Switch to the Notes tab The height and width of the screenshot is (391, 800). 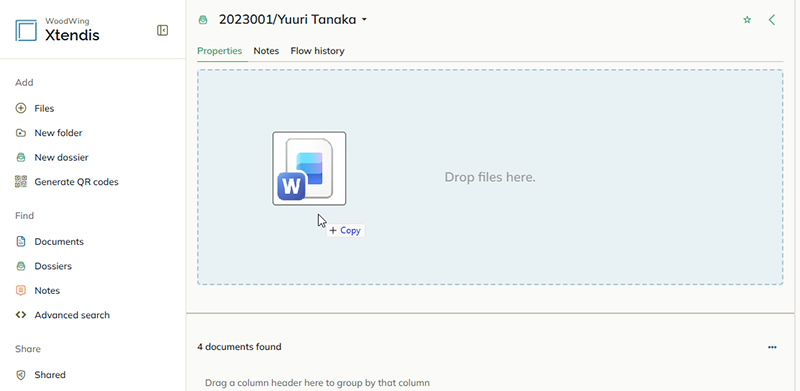[x=266, y=51]
